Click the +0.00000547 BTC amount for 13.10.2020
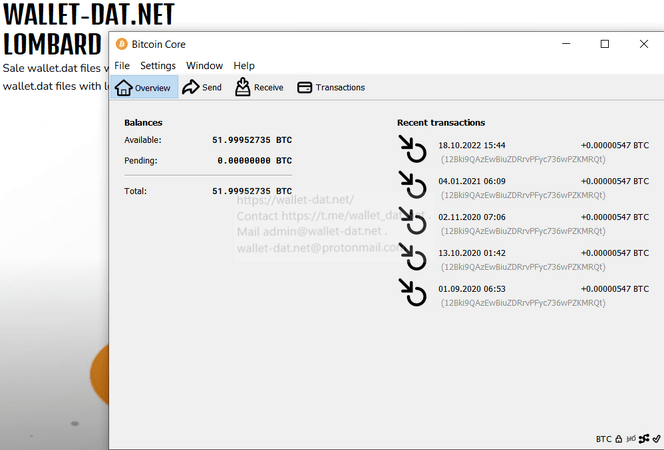 614,253
